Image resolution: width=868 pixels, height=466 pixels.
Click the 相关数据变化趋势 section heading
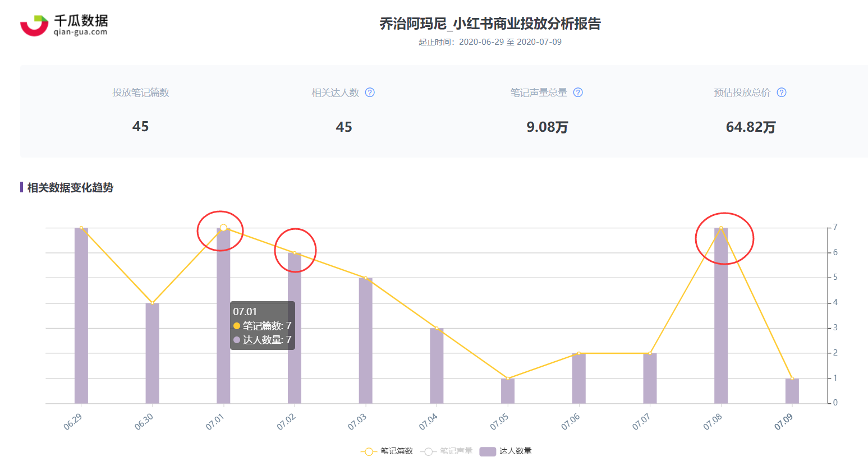(70, 188)
